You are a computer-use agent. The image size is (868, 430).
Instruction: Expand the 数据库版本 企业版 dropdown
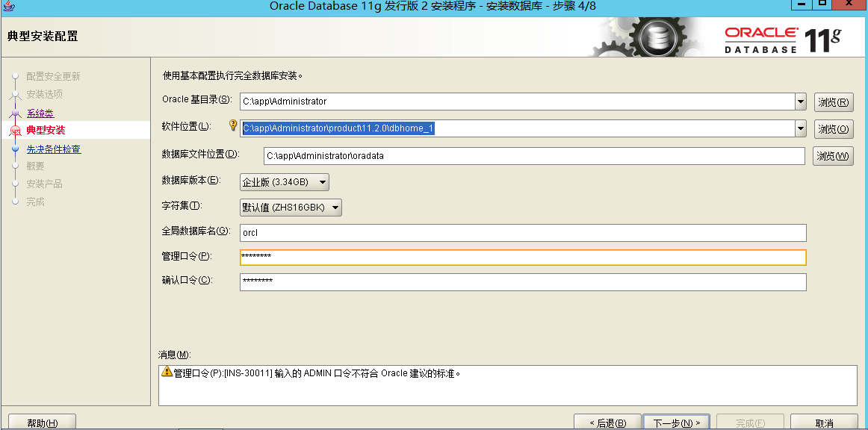(285, 181)
